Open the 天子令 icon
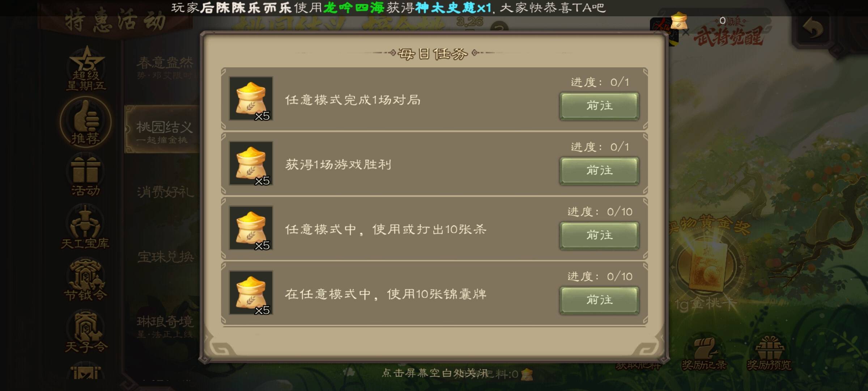 tap(86, 332)
